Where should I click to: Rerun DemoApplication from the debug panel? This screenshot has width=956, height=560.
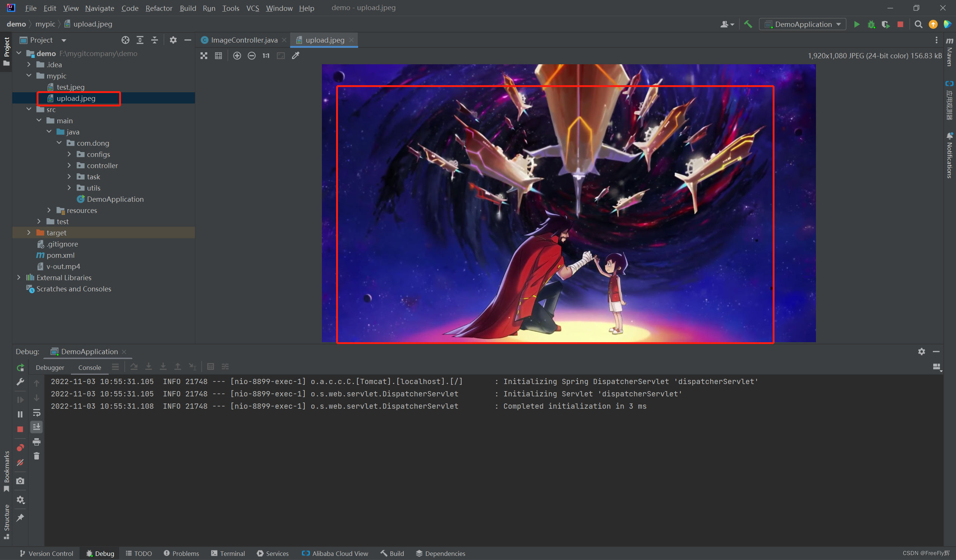20,368
